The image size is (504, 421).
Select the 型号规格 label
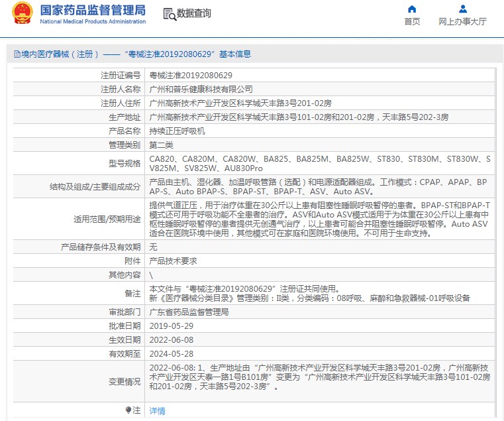[125, 164]
